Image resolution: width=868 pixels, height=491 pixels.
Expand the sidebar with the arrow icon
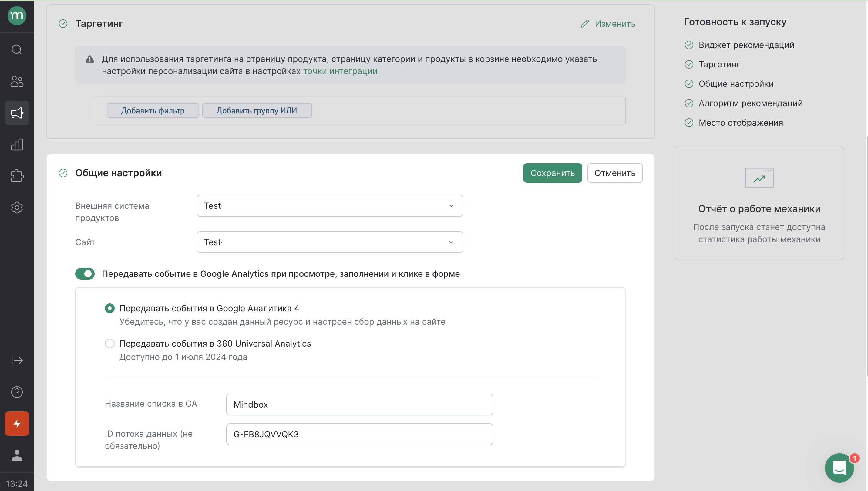click(17, 361)
